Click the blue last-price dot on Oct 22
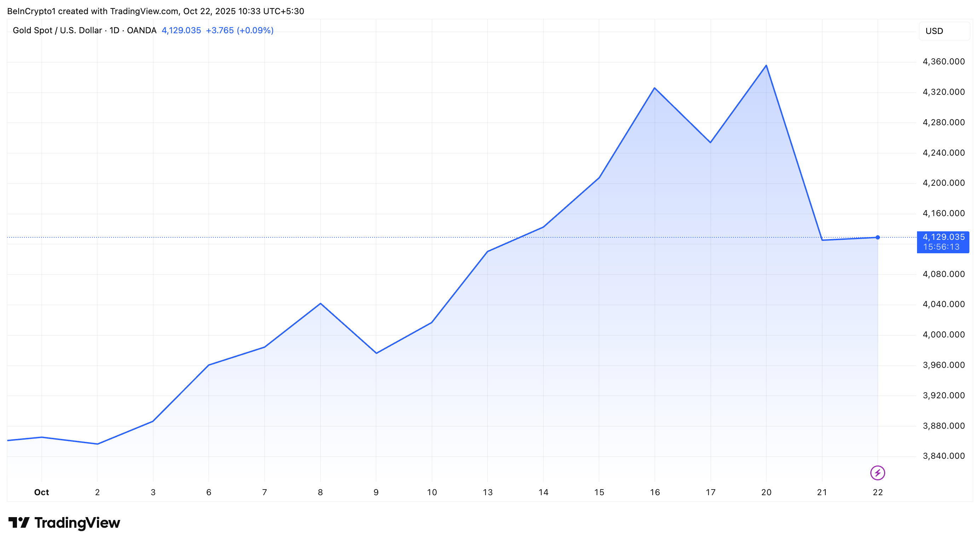980x544 pixels. (877, 237)
